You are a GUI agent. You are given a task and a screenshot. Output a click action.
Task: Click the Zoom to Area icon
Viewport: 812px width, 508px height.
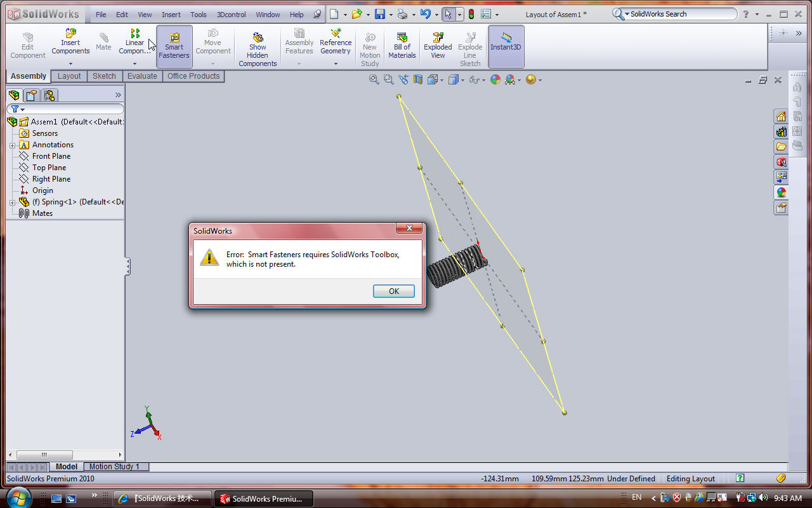[x=388, y=79]
